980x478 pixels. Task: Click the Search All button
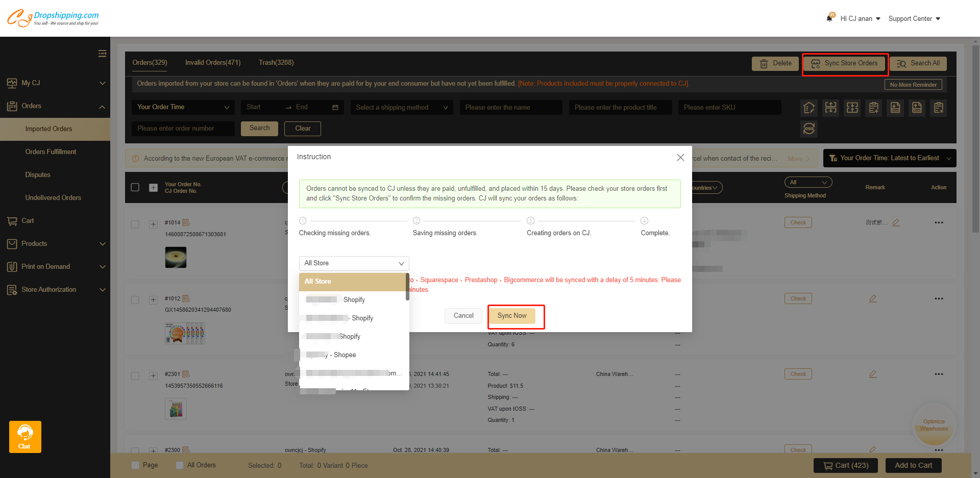918,63
